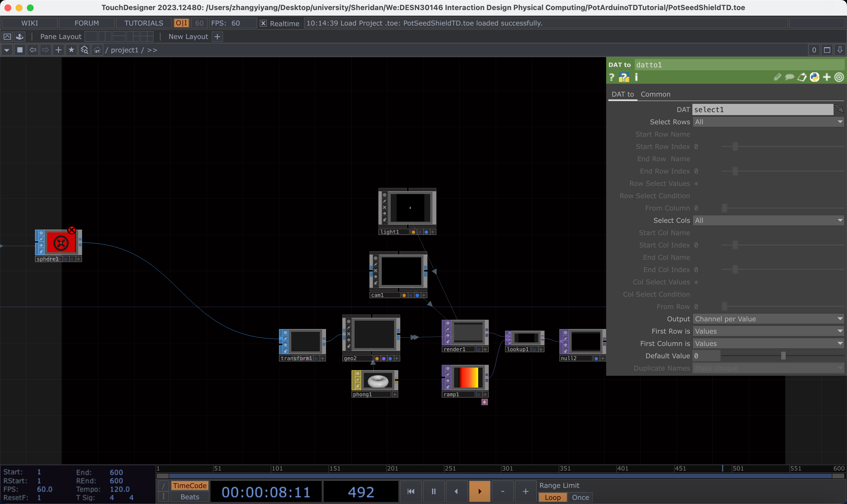Toggle Realtime checkbox in the top bar
Image resolution: width=847 pixels, height=504 pixels.
[264, 23]
